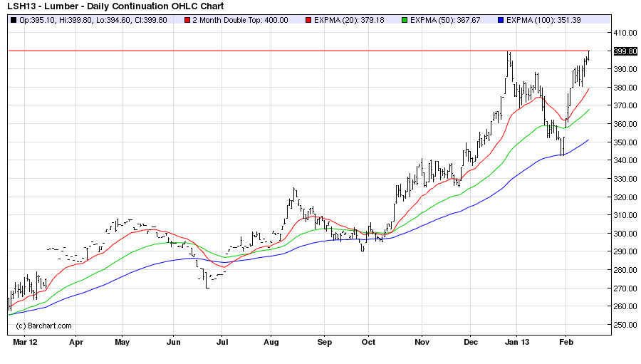The width and height of the screenshot is (641, 364).
Task: Click the '2 Month Double Top: 400.00' legend text
Action: (241, 20)
